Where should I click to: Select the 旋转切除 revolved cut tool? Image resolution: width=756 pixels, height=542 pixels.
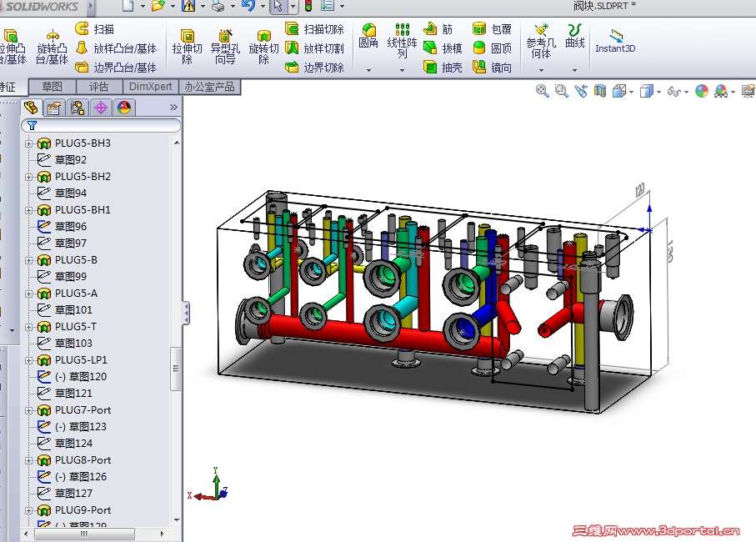click(263, 48)
